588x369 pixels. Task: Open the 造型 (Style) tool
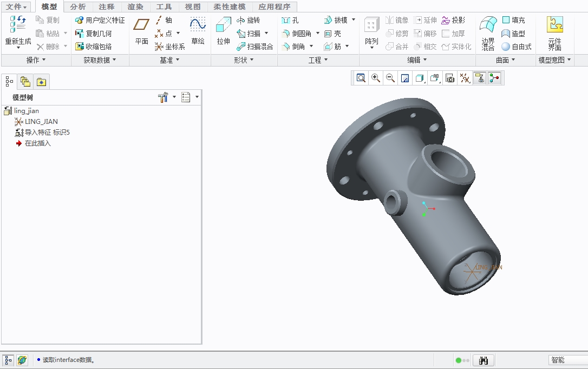[x=513, y=34]
